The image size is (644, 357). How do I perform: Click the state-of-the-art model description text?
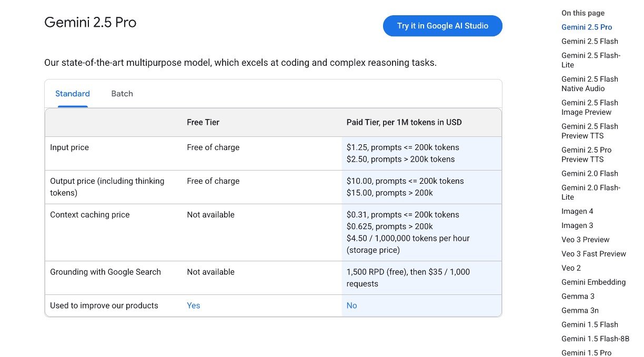pos(240,63)
